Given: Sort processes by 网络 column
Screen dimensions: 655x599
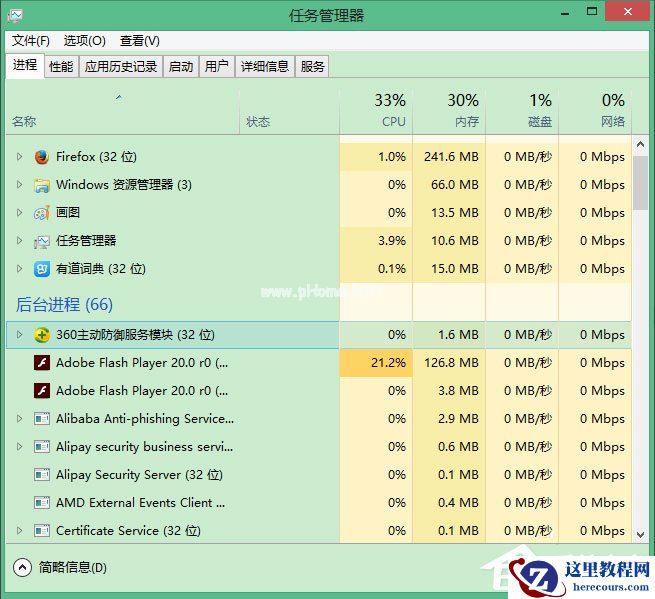Looking at the screenshot, I should [x=595, y=112].
